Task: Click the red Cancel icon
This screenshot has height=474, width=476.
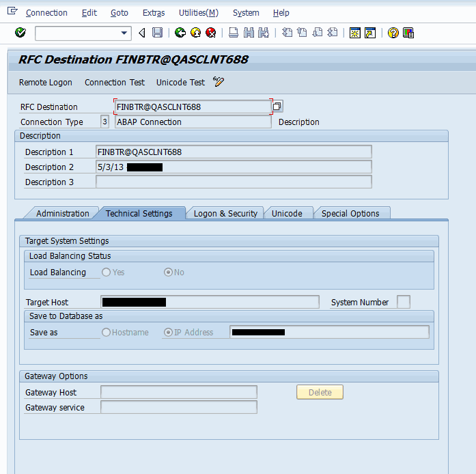Action: [210, 33]
